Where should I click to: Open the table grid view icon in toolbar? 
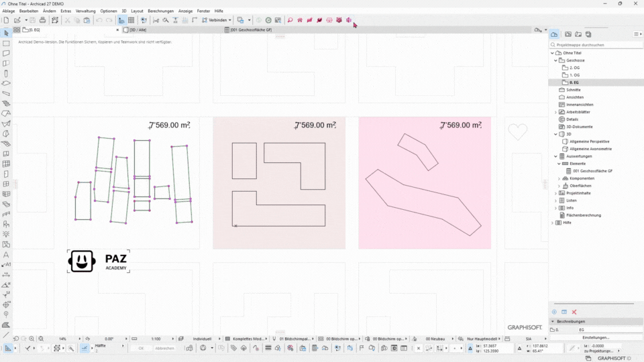tap(131, 20)
